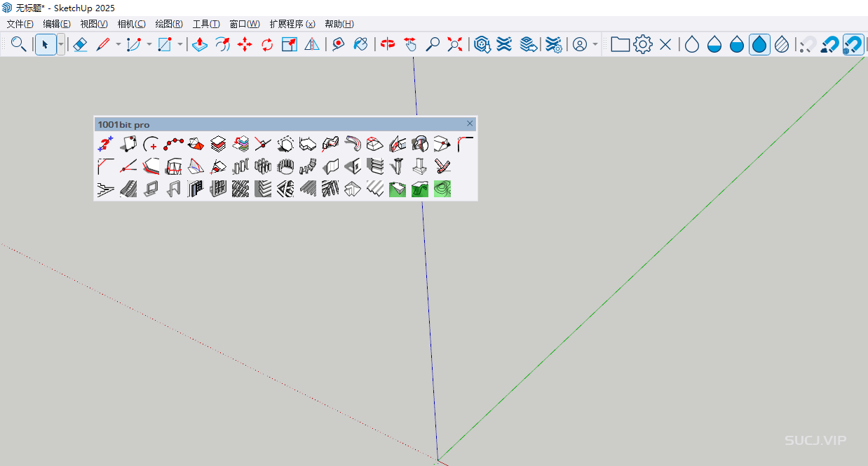Open the 相机(C) menu
The image size is (868, 466).
click(x=132, y=24)
